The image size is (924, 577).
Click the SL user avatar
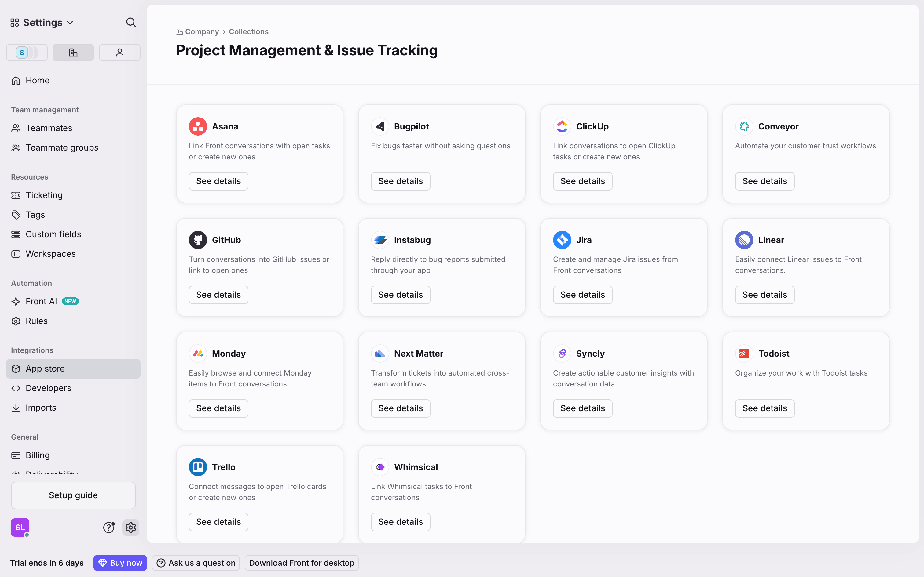20,528
